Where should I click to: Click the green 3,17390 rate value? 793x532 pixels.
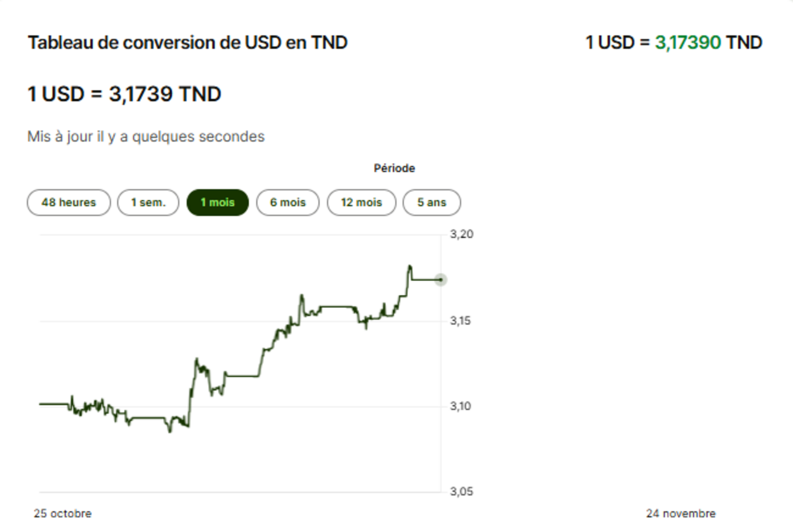(688, 43)
